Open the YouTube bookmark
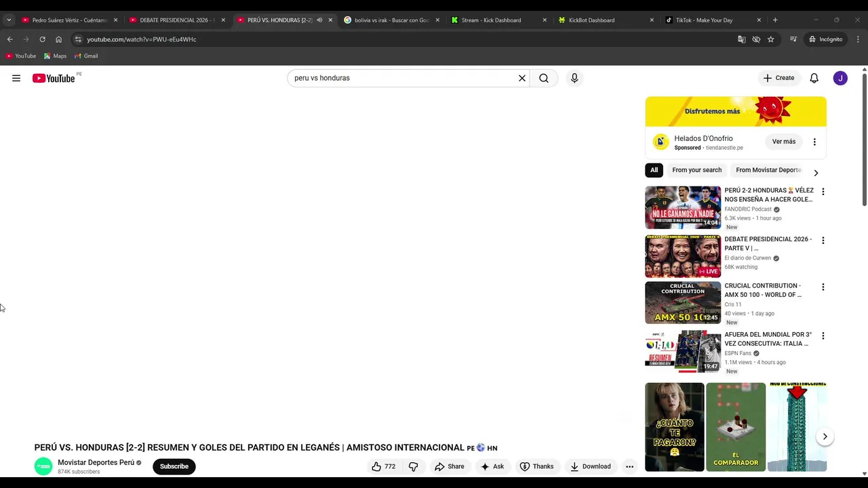The width and height of the screenshot is (868, 488). (21, 56)
